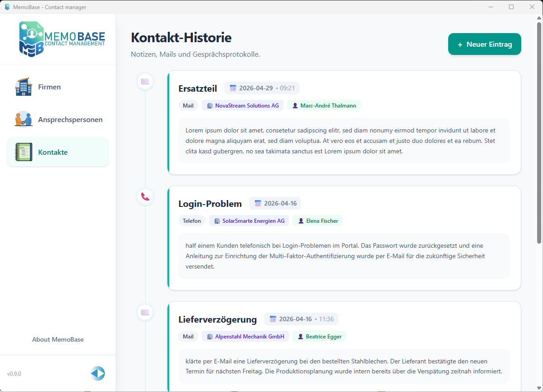The image size is (543, 392).
Task: Click the Kontakt-Historie heading
Action: coord(181,37)
